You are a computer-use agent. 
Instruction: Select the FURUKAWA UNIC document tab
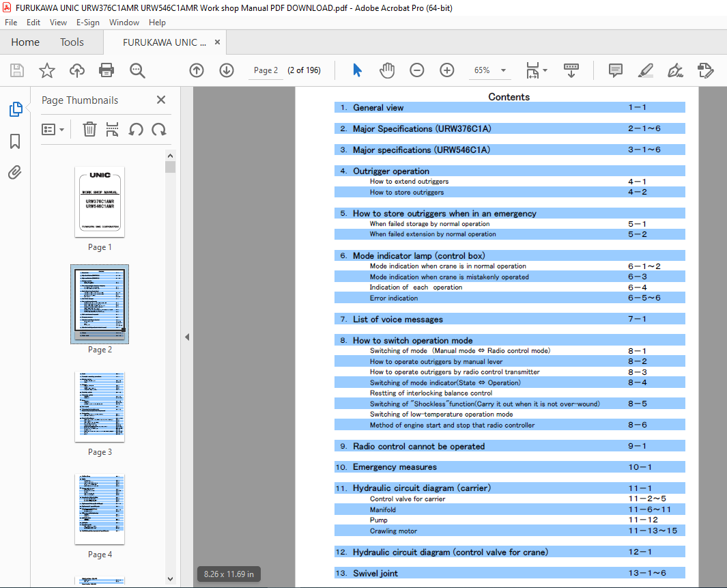pyautogui.click(x=165, y=42)
